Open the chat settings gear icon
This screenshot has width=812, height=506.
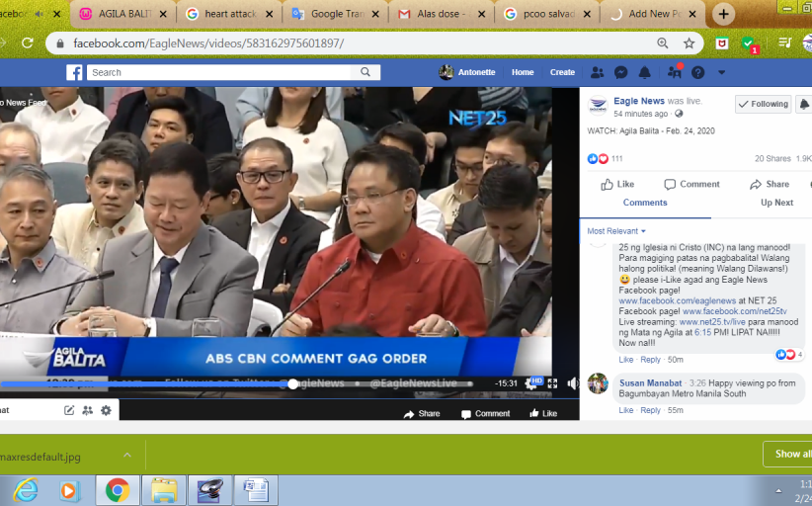coord(106,410)
